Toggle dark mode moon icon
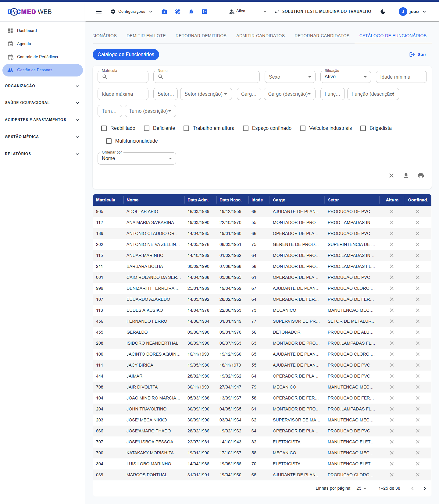 click(x=383, y=12)
